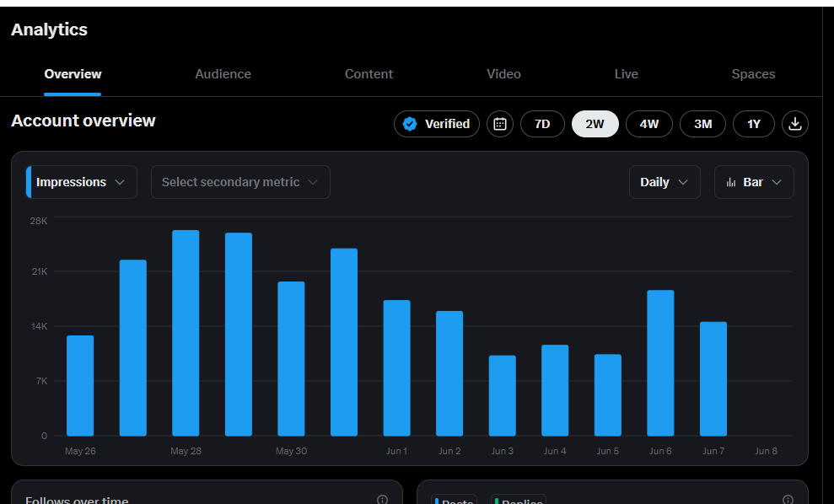This screenshot has height=504, width=834.
Task: Click the Jun 1 impressions bar
Action: 397,368
